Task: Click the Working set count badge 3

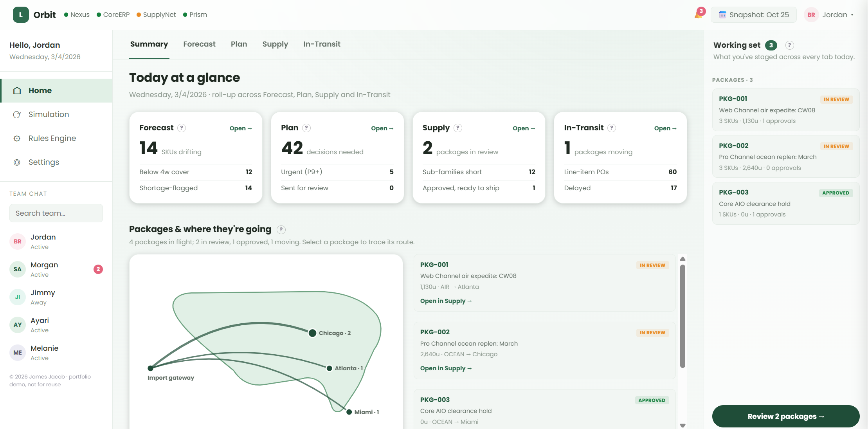Action: pyautogui.click(x=771, y=45)
